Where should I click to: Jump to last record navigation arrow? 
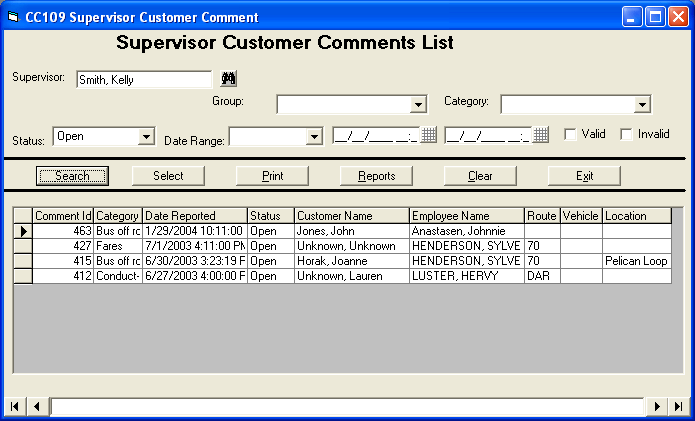[679, 406]
